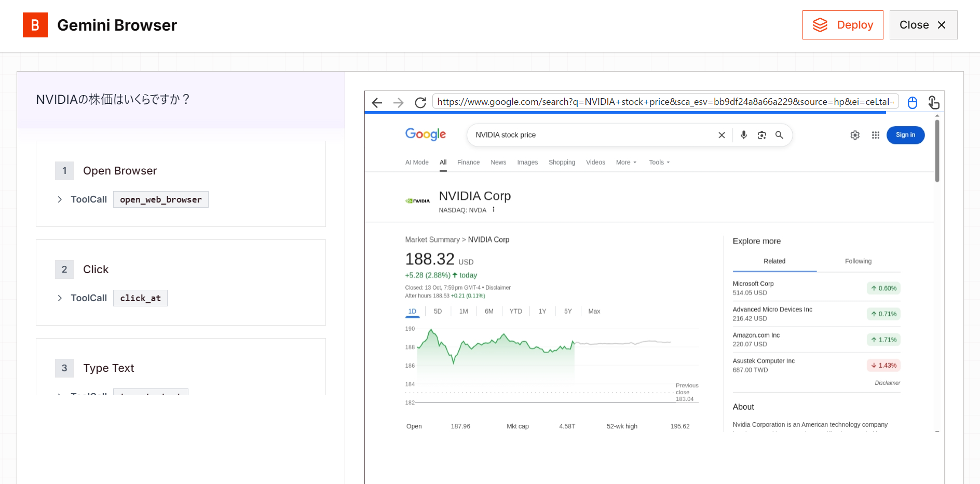
Task: Open Google apps grid icon
Action: tap(875, 135)
